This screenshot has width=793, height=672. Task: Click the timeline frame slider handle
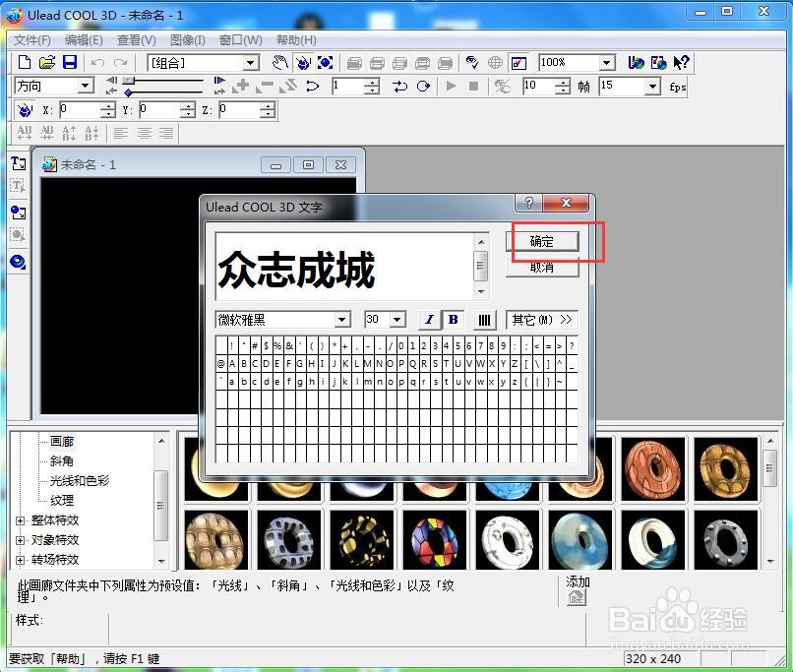[x=129, y=80]
